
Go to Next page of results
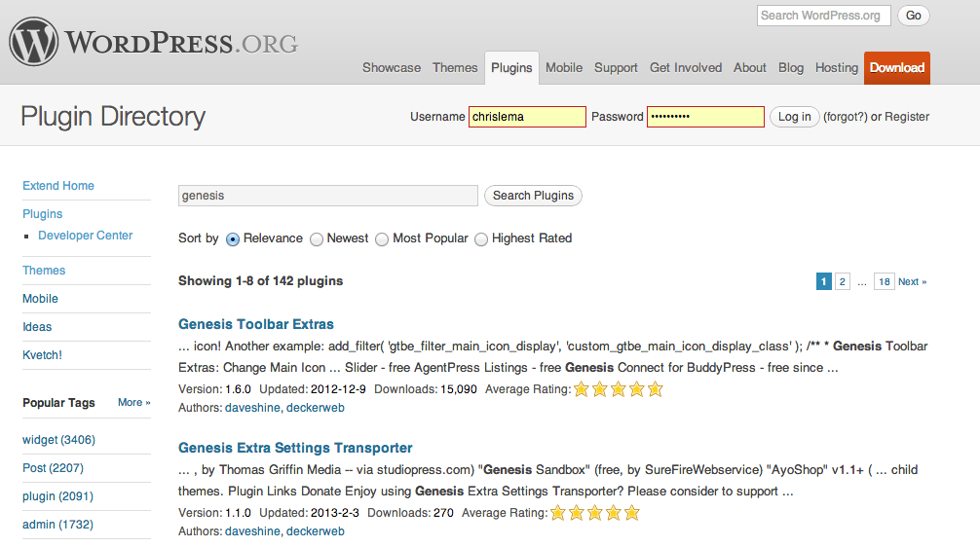tap(912, 281)
